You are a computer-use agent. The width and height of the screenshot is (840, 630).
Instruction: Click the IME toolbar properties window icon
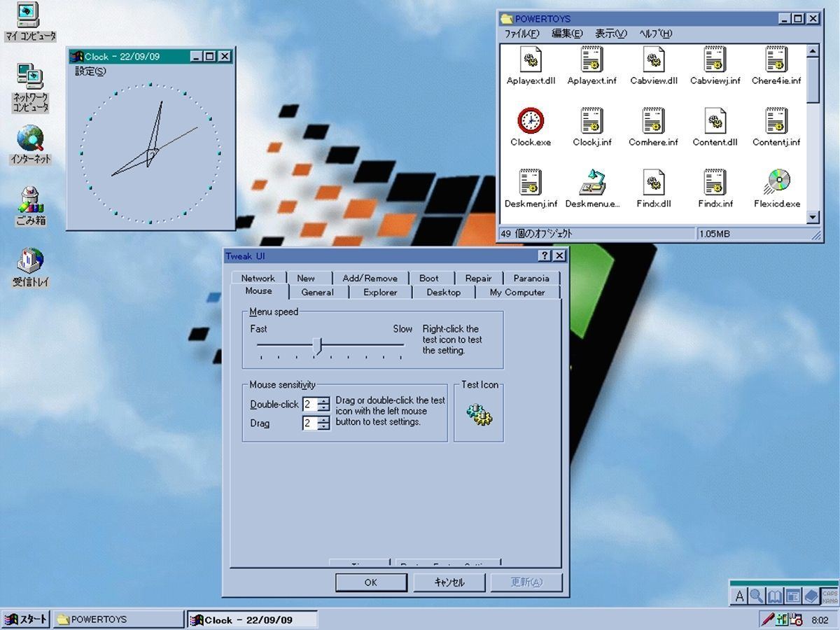[x=793, y=596]
